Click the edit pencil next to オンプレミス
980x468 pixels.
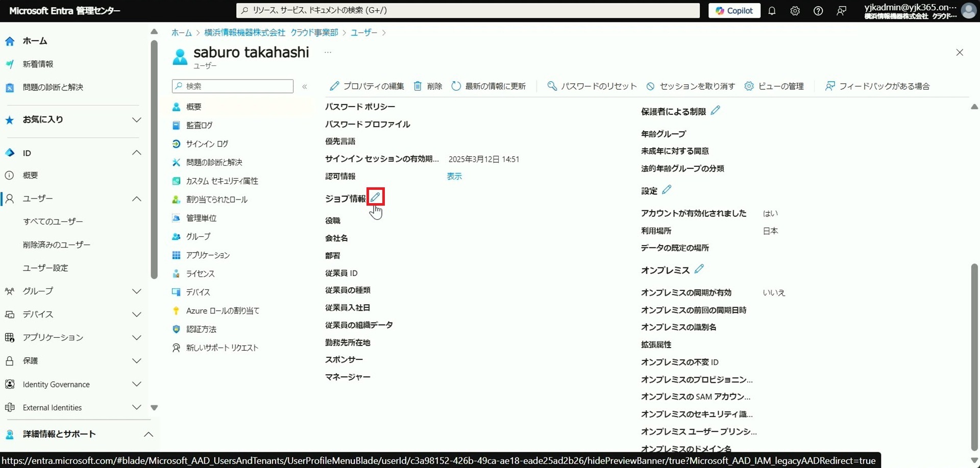pyautogui.click(x=699, y=269)
